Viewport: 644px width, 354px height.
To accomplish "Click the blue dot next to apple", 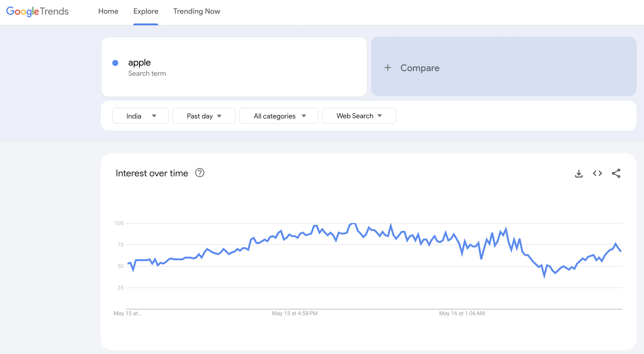I will [x=115, y=63].
